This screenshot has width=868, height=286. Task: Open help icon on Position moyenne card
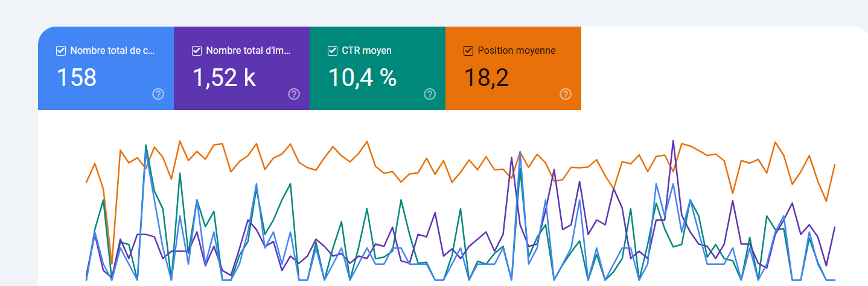(x=566, y=94)
